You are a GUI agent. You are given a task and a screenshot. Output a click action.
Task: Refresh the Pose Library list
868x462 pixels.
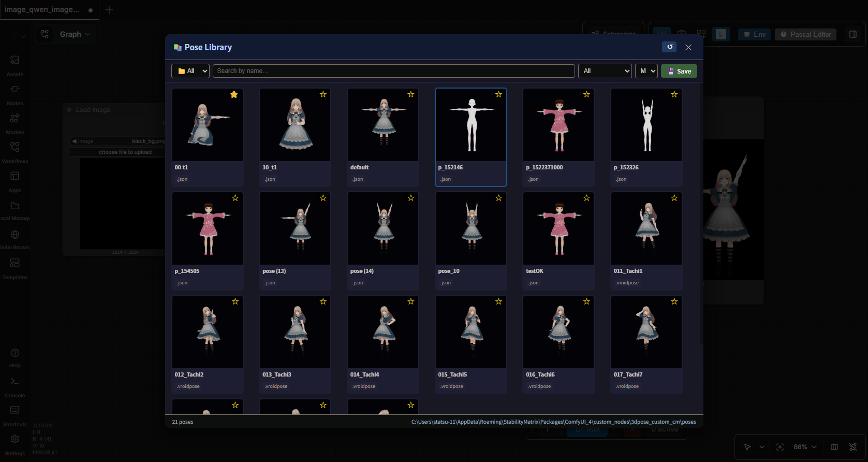669,47
